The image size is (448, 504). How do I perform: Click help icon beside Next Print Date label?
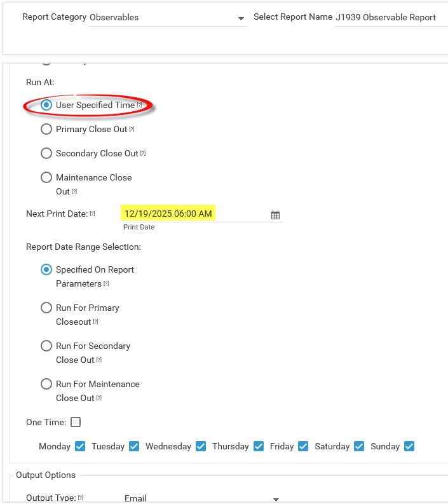click(92, 214)
